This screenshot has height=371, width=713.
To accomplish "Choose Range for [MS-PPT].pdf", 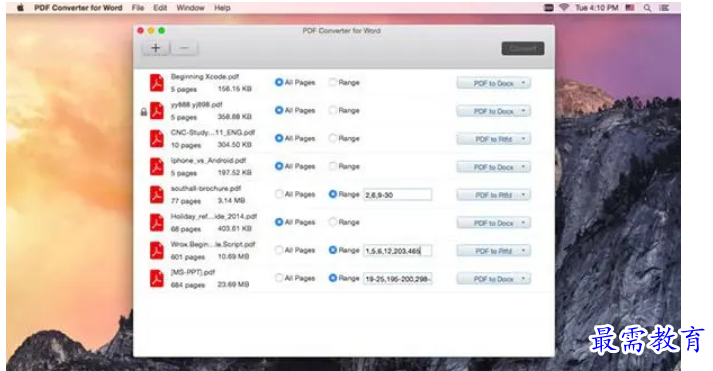I will [x=333, y=278].
